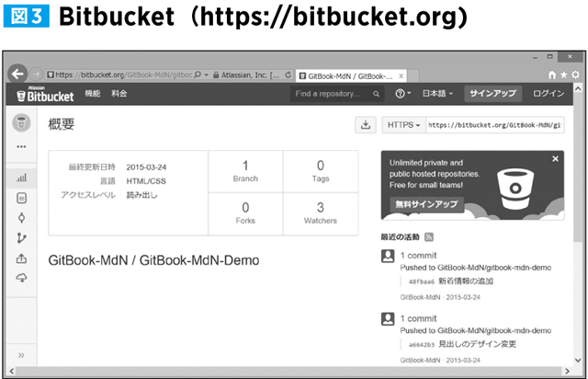Screen dimensions: 588x379
Task: Click the 無料サインアップ button
Action: coord(427,204)
